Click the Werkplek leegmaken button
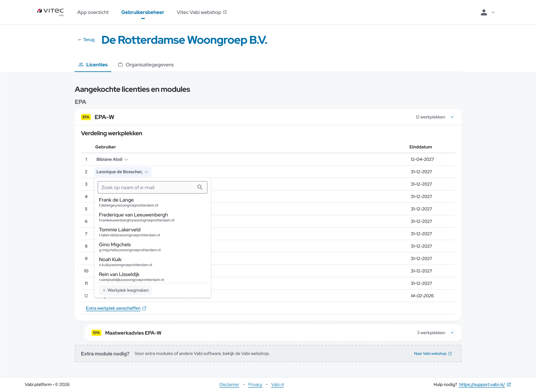The height and width of the screenshot is (392, 536). pos(126,290)
